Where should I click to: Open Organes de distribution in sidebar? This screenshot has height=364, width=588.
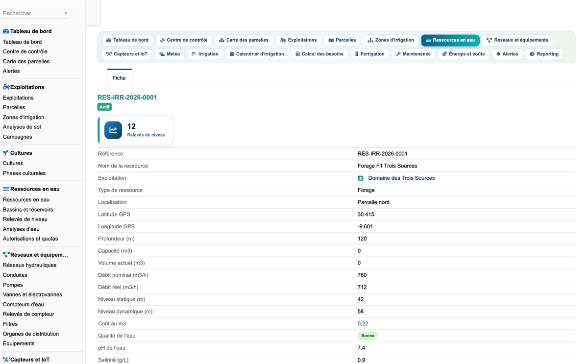tap(31, 334)
